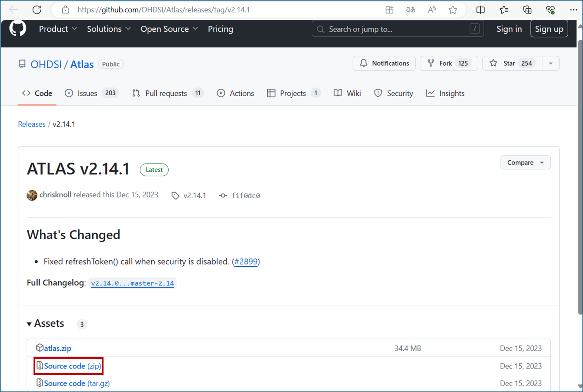Click the Sign in link
The width and height of the screenshot is (583, 392).
509,29
